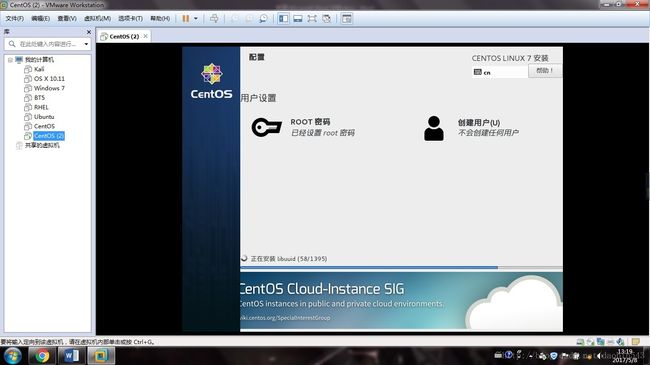Click the Kali VM icon in library

pos(28,69)
